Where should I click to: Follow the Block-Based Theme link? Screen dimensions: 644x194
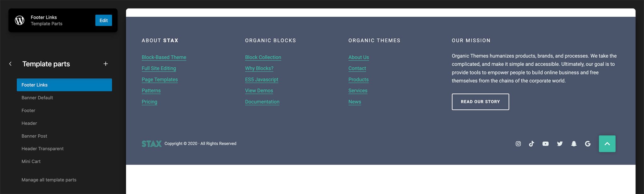pyautogui.click(x=164, y=57)
